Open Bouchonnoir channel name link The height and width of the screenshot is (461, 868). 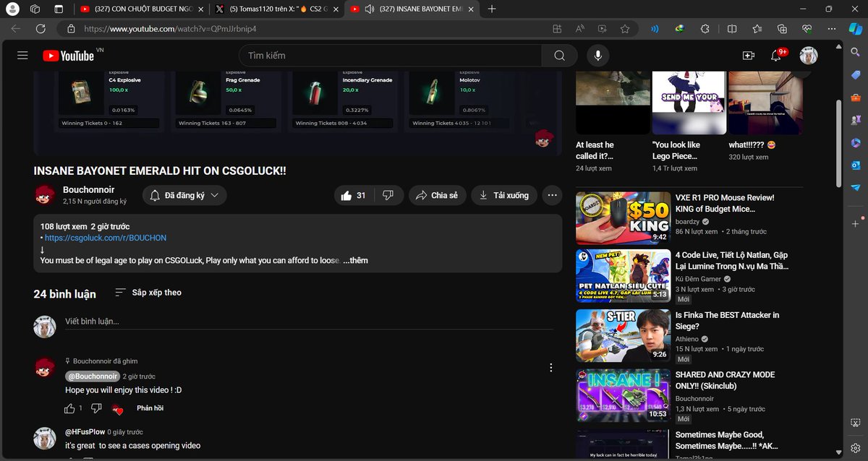coord(89,190)
